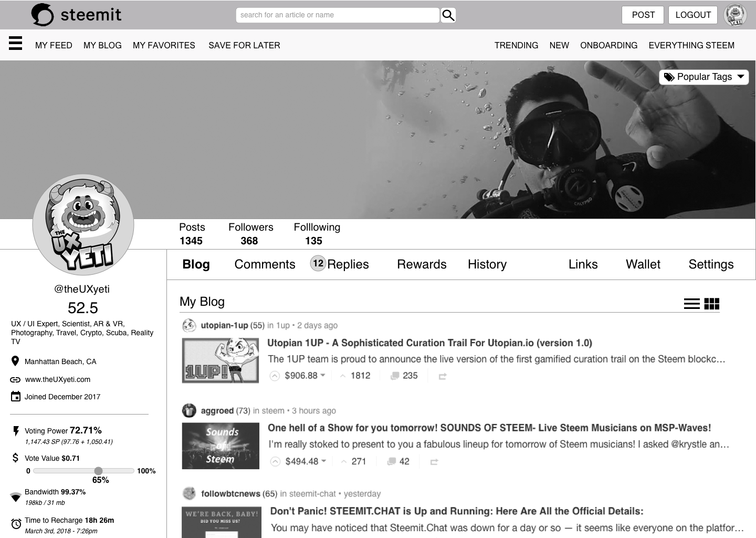This screenshot has width=756, height=538.
Task: Click the We're Back Baby thumbnail
Action: (x=221, y=522)
